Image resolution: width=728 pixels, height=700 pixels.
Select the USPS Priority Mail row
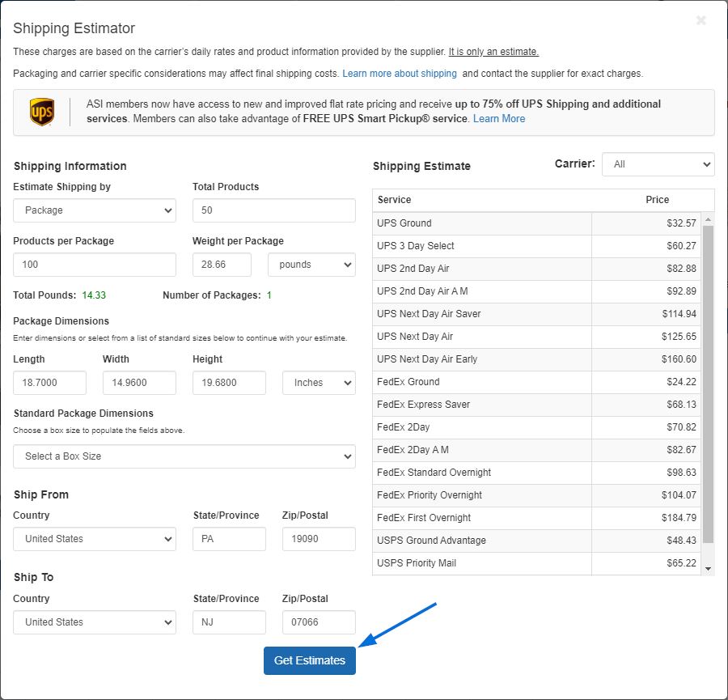(536, 564)
